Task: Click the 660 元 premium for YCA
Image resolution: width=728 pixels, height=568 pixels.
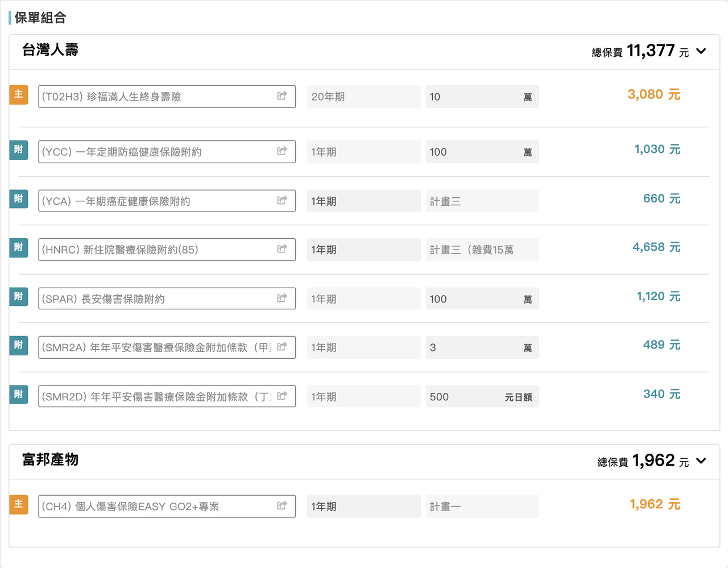Action: click(662, 198)
